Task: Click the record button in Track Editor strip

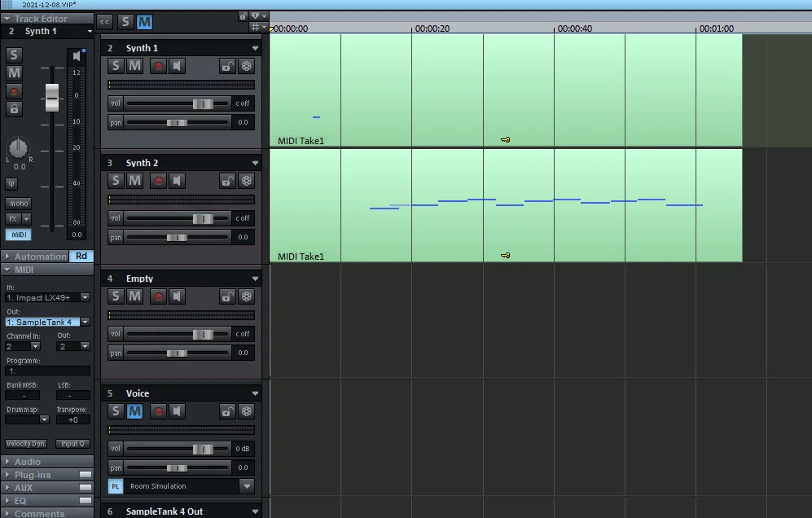Action: [14, 92]
